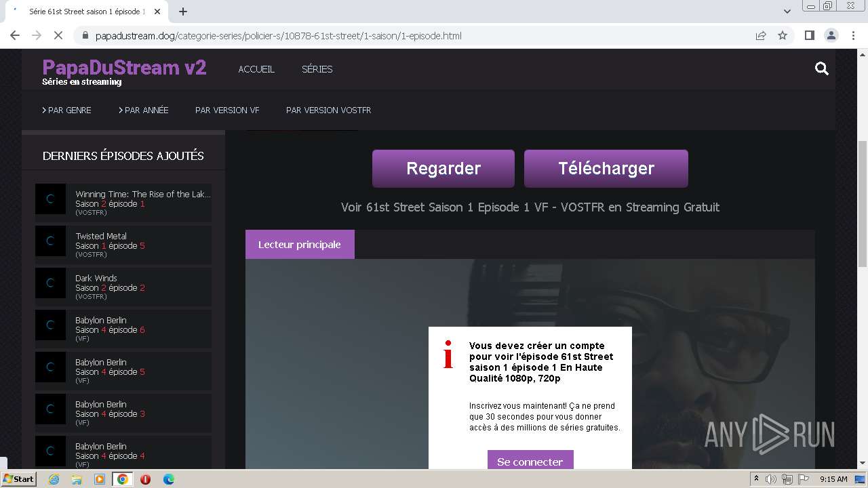The height and width of the screenshot is (488, 868).
Task: Click the browser back arrow
Action: [x=15, y=35]
